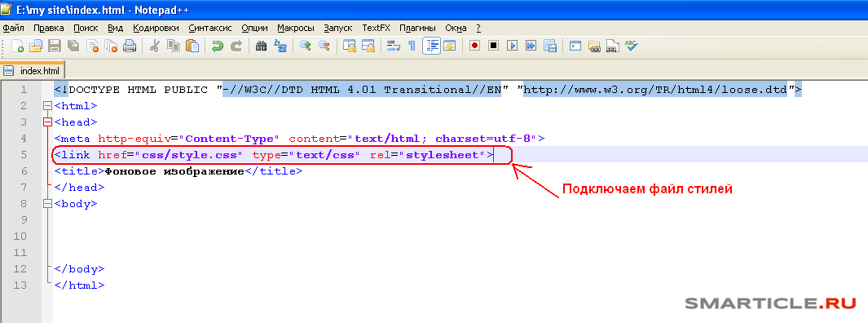The width and height of the screenshot is (868, 323).
Task: Cut selection with the scissors icon
Action: [155, 46]
